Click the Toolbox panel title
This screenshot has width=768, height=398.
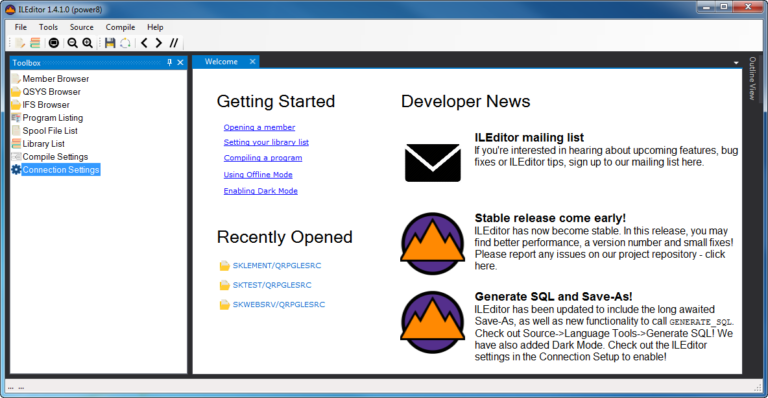click(26, 63)
